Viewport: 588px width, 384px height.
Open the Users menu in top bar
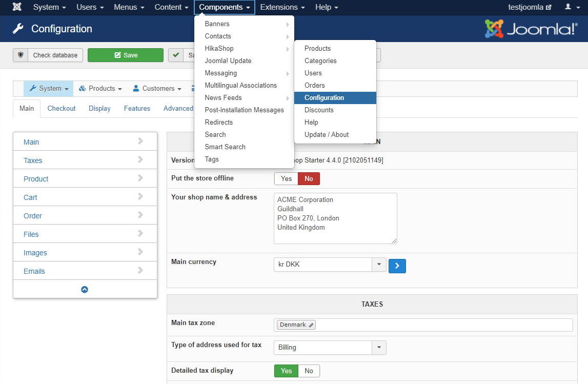(90, 7)
